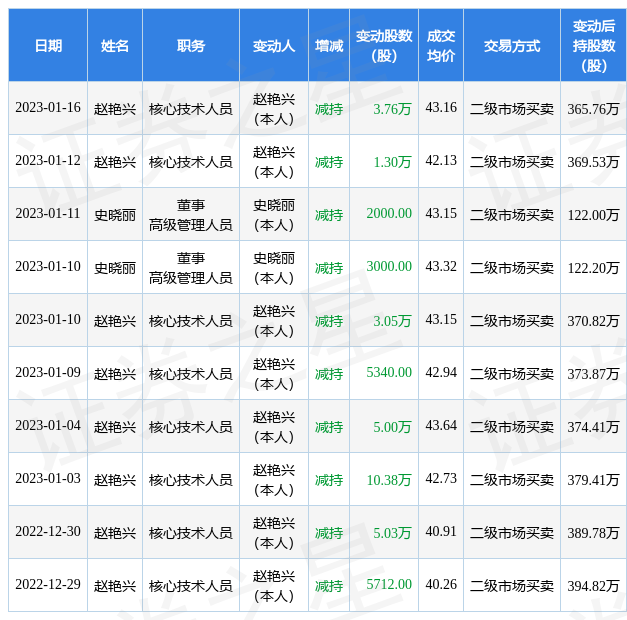The height and width of the screenshot is (620, 627).
Task: Click the 5712.00 share change value
Action: pos(389,585)
